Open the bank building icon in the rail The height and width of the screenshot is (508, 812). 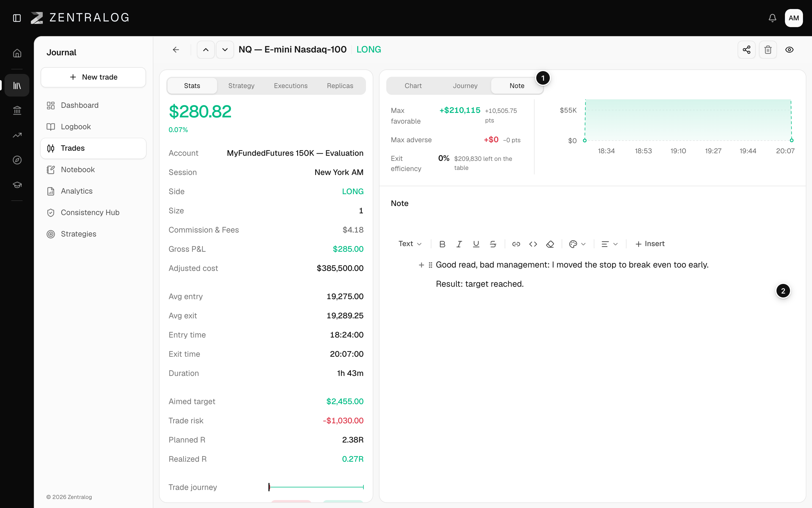coord(17,110)
